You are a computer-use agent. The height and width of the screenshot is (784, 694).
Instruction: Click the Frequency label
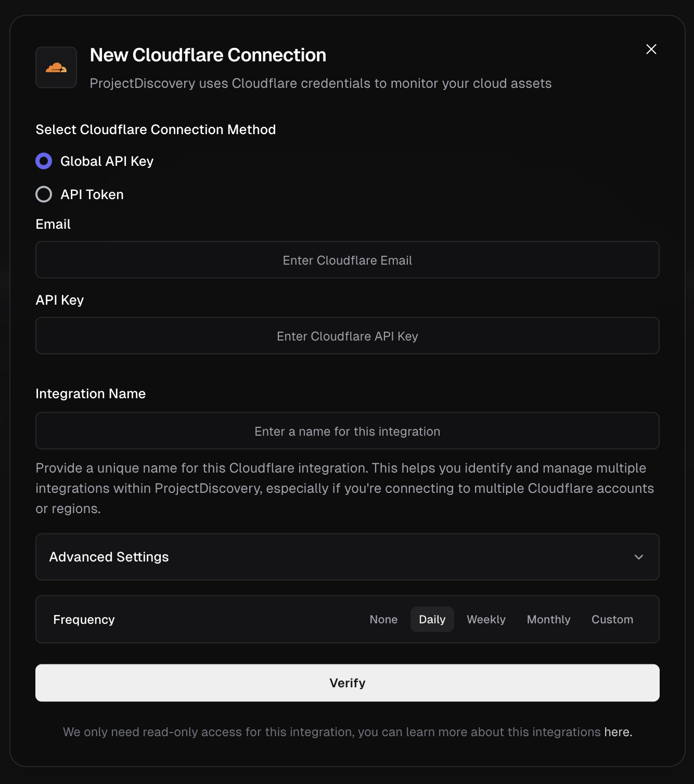[84, 619]
